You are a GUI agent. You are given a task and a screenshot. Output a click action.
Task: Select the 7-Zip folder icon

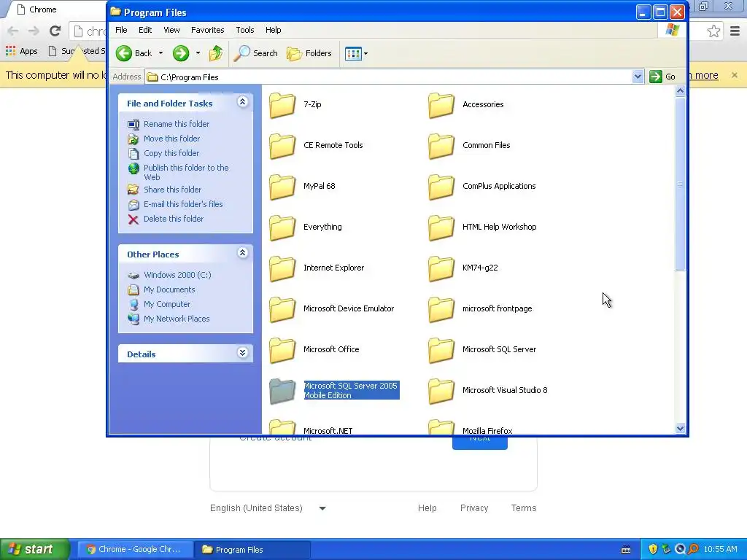click(282, 105)
